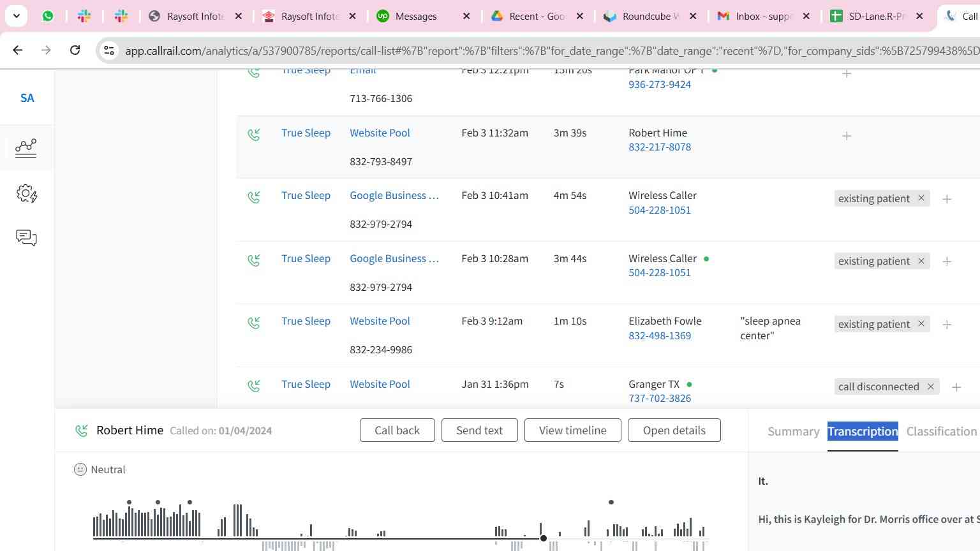Select the "sleep apnea center" keyword text
The width and height of the screenshot is (980, 551).
click(770, 328)
